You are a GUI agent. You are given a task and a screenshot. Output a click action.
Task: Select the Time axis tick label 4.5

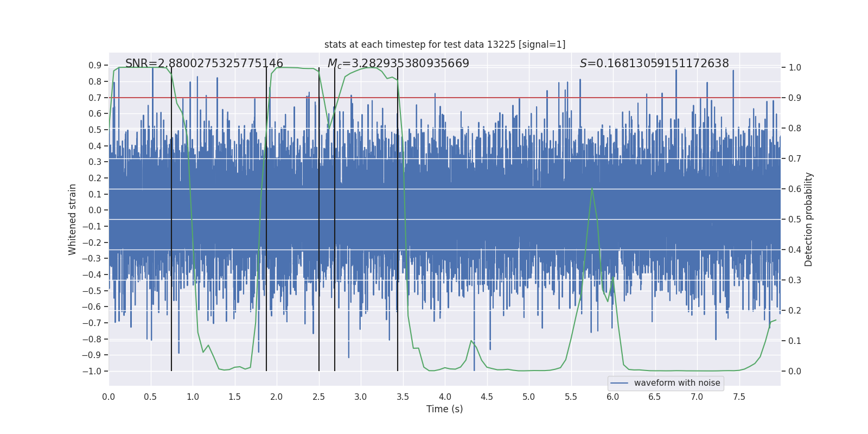pos(487,397)
